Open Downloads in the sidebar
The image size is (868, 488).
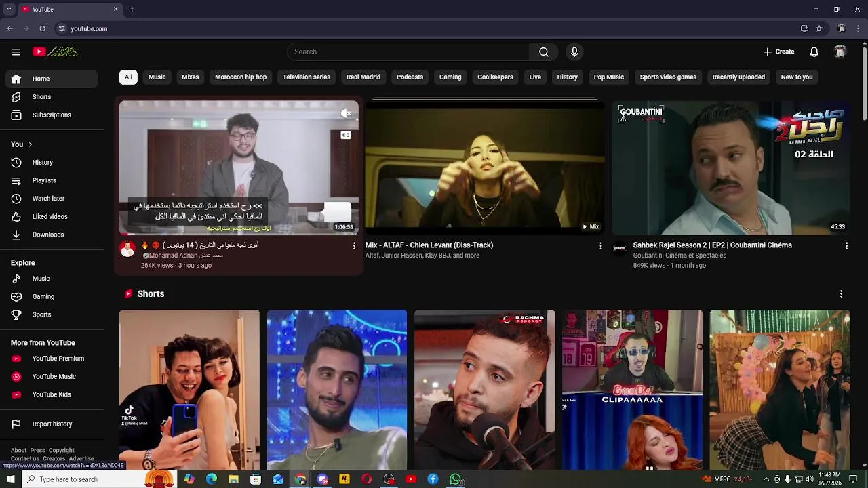[52, 235]
